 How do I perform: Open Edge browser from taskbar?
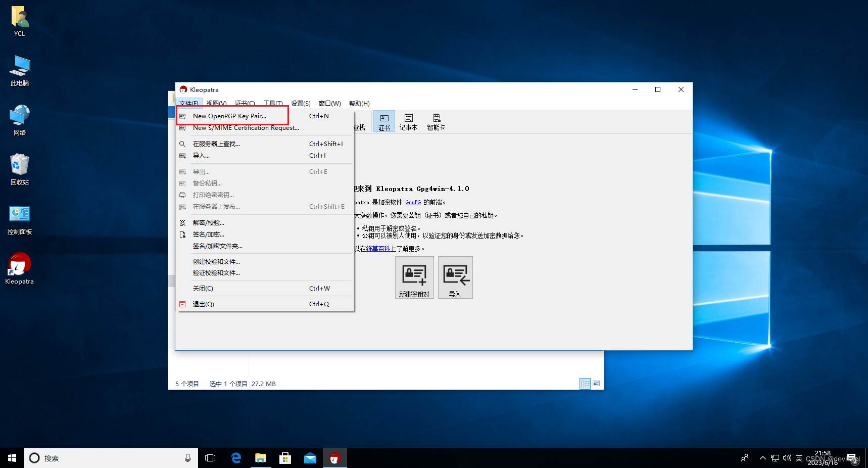tap(236, 458)
